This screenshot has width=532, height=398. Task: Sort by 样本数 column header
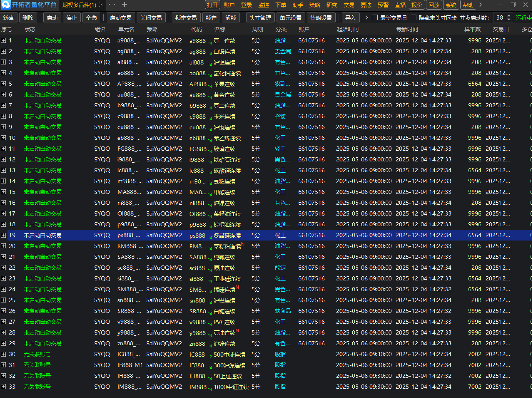(472, 29)
